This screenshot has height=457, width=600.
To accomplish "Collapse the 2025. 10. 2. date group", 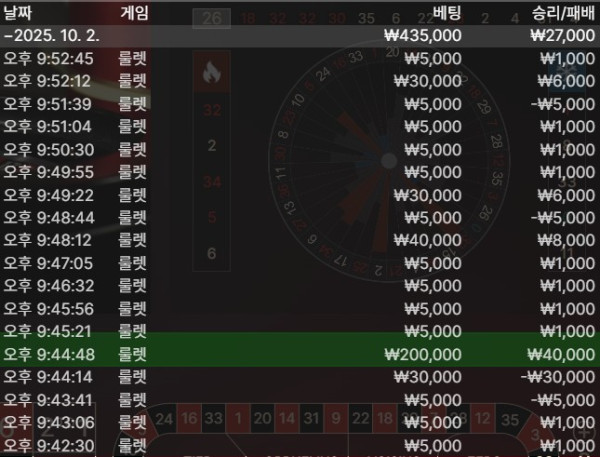I will tap(300, 36).
